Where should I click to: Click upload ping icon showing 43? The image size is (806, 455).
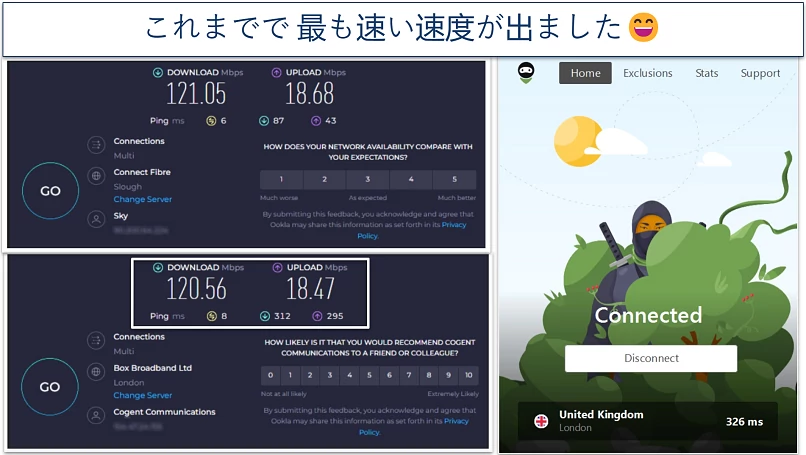tap(316, 121)
